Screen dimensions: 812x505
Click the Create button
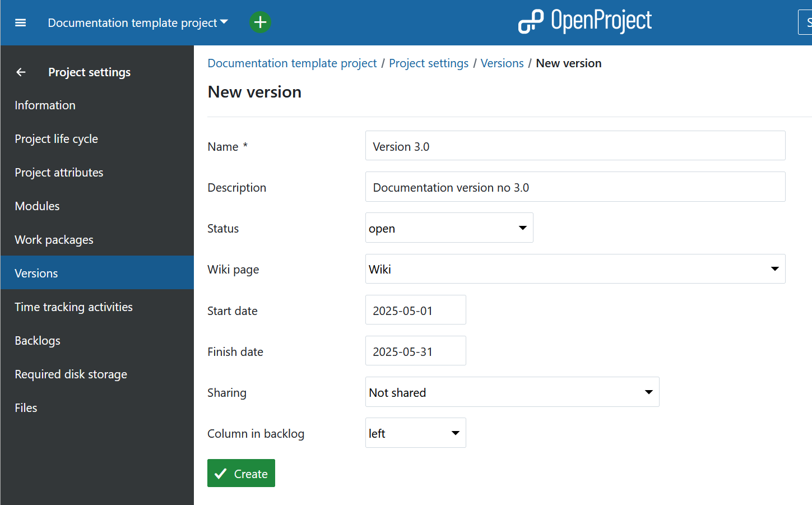pyautogui.click(x=241, y=473)
